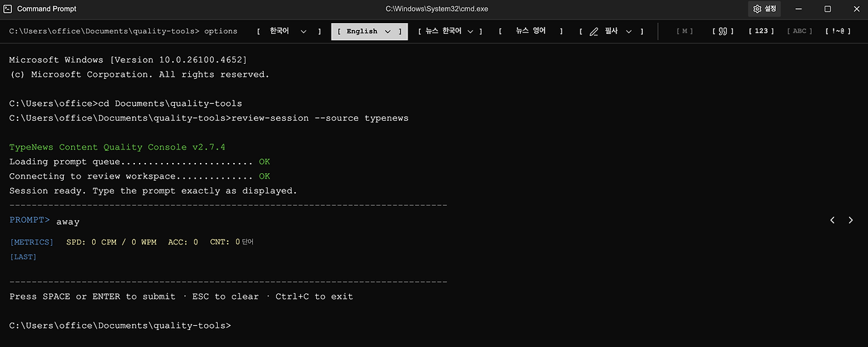Click the prompt word "away"
The height and width of the screenshot is (347, 868).
click(x=68, y=221)
